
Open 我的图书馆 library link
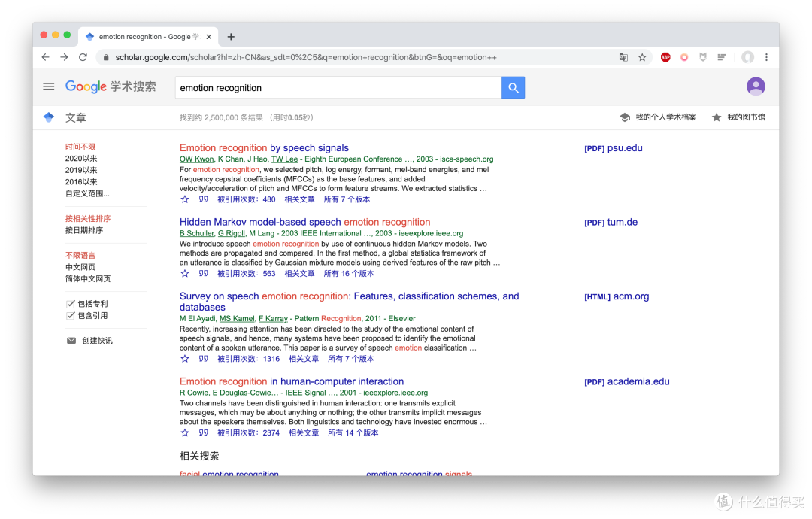[738, 117]
